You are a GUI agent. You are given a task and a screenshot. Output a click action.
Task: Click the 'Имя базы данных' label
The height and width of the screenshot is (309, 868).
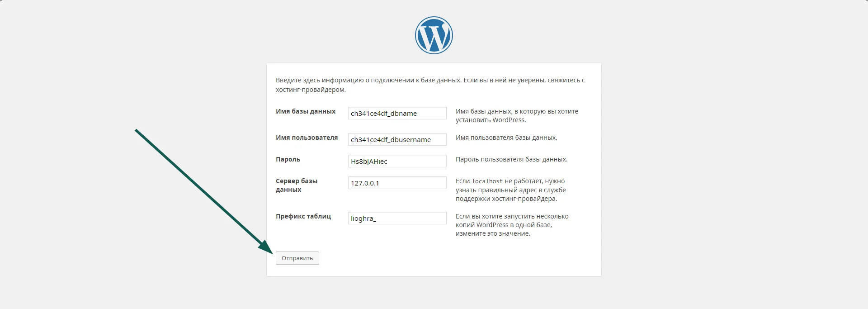[x=306, y=111]
